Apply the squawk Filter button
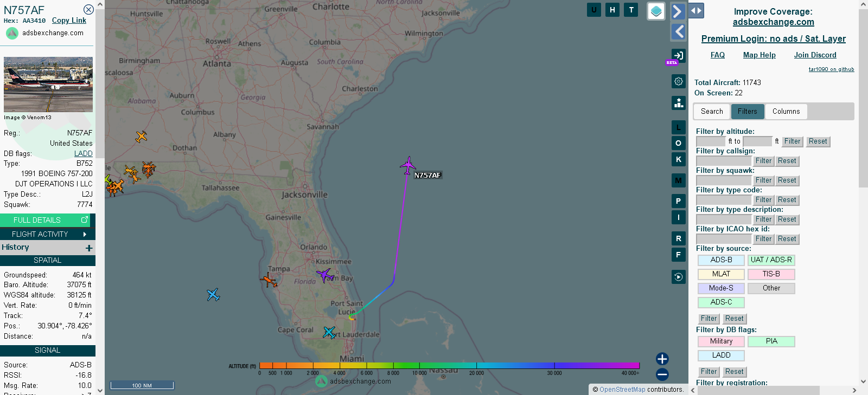868x395 pixels. 763,180
